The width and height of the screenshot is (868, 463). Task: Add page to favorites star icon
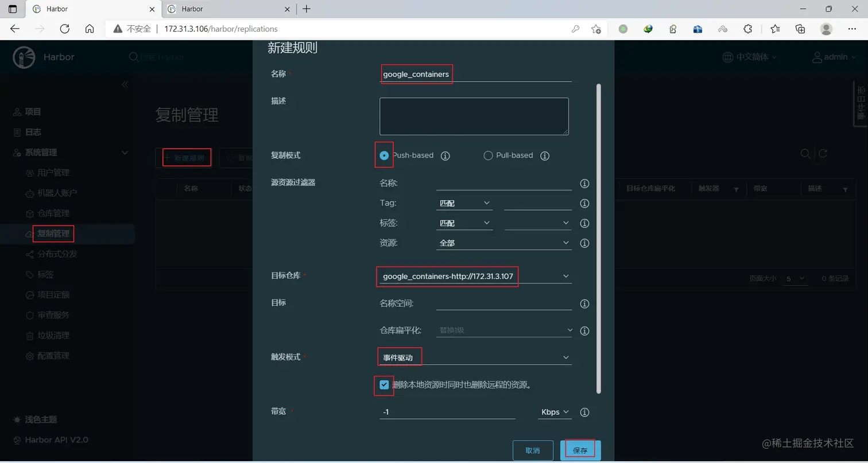(x=596, y=29)
